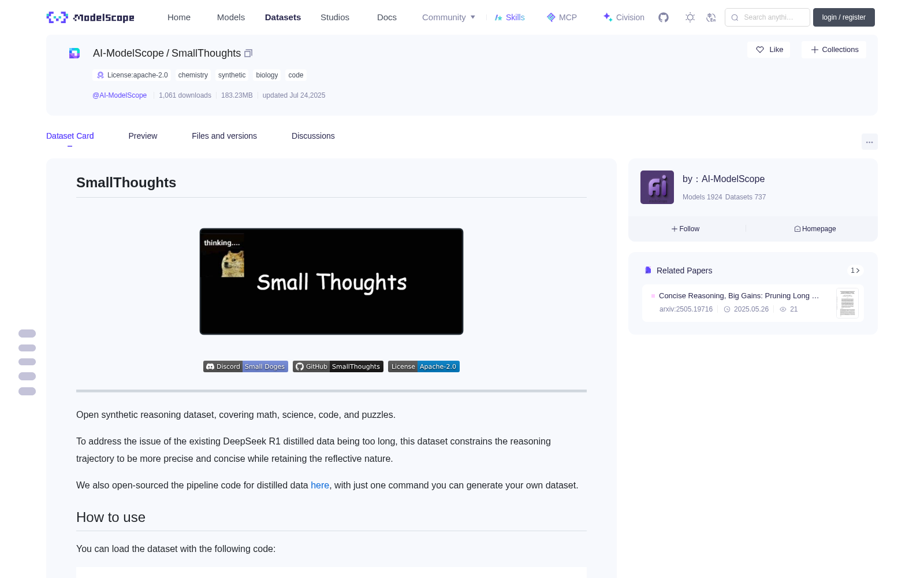Click the 'updated Jul 24,2025' text
Screen dimensions: 924x578
tap(294, 95)
